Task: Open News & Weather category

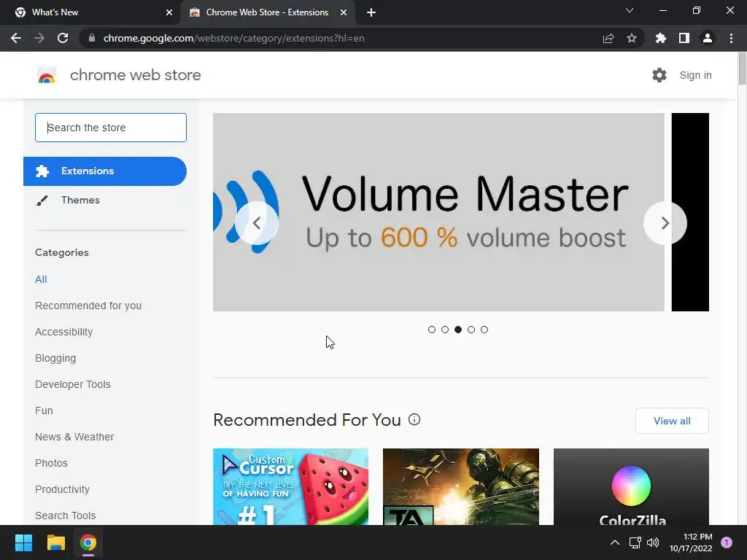Action: click(x=74, y=437)
